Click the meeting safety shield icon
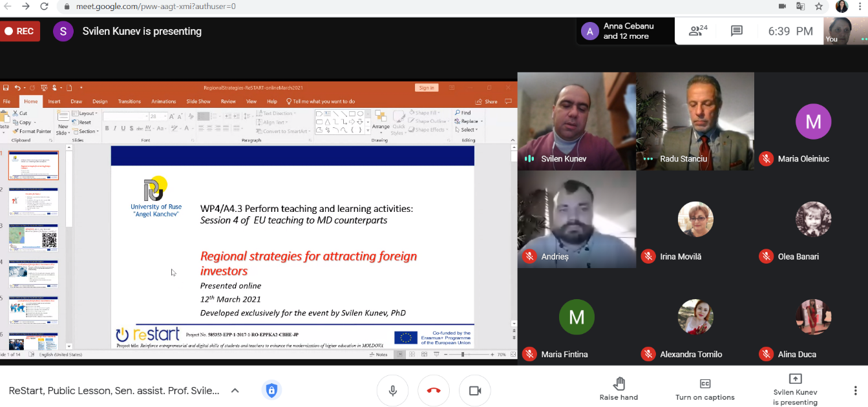This screenshot has height=407, width=868. 271,390
